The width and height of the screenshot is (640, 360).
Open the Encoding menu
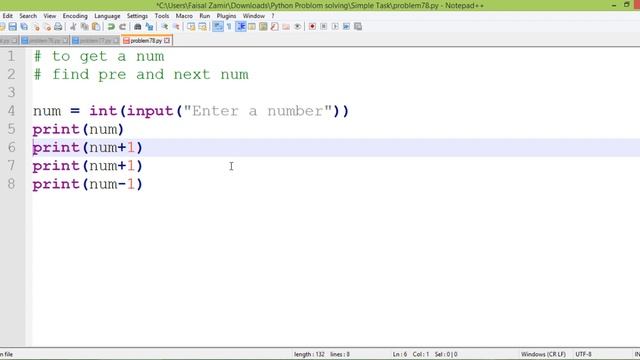(75, 16)
